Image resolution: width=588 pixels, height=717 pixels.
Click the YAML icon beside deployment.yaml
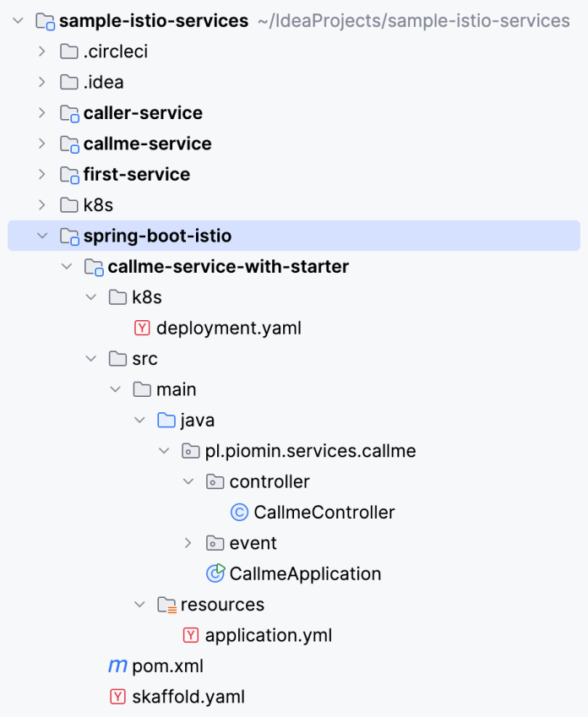tap(142, 328)
